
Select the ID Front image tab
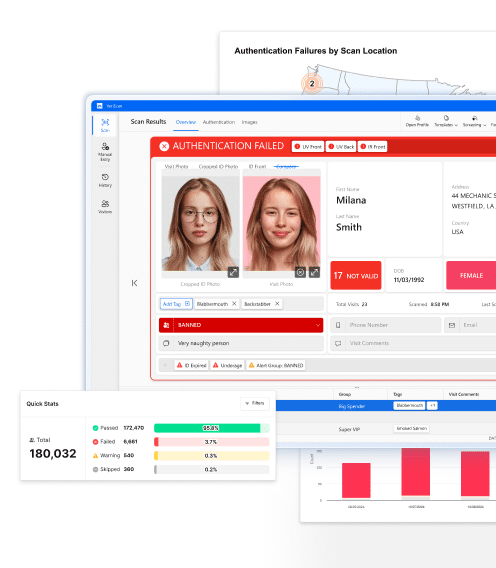click(257, 167)
